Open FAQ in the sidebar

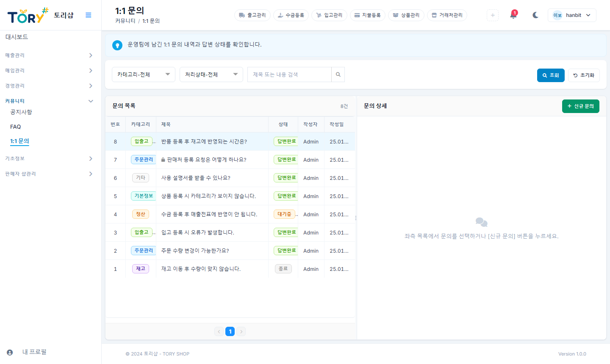[x=16, y=127]
